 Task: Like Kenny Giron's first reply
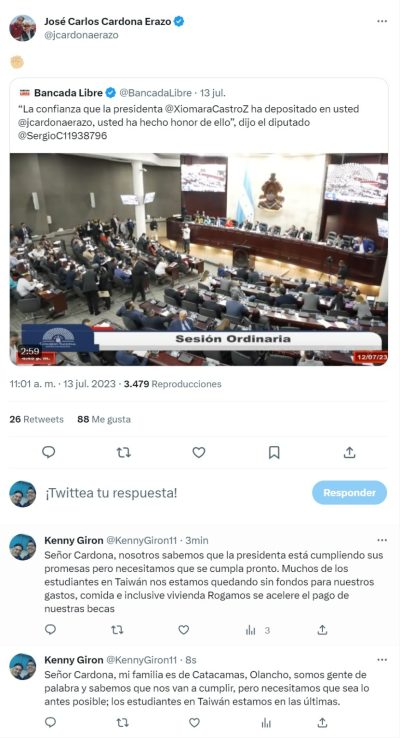(184, 630)
